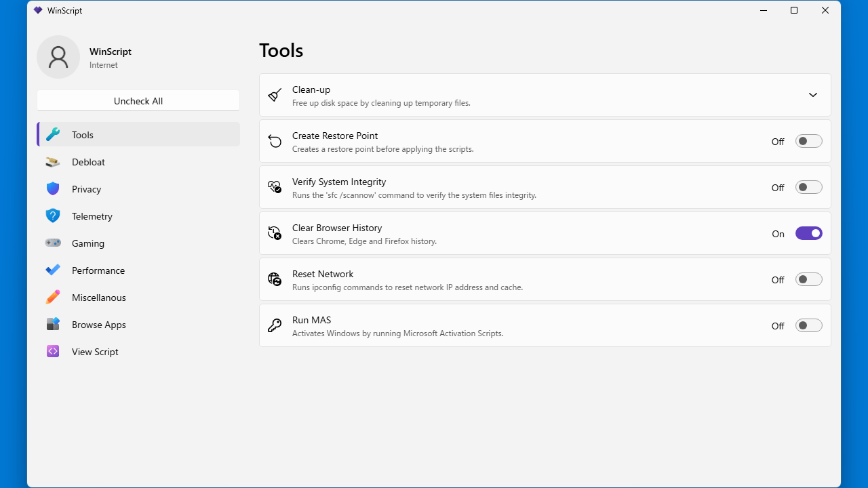Click the Reset Network globe icon

pyautogui.click(x=275, y=279)
